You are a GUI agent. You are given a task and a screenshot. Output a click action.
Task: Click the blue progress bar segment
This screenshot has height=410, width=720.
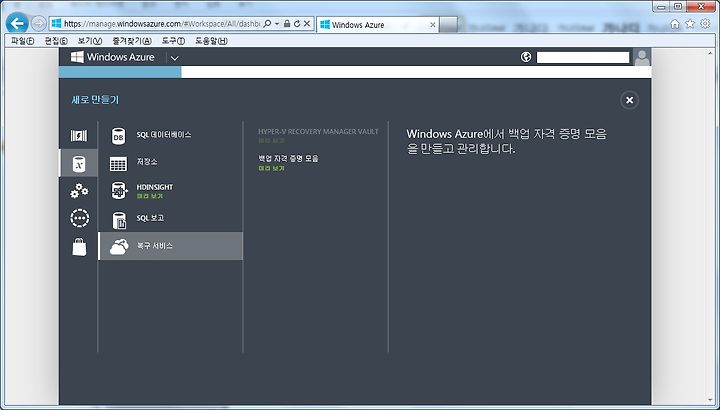tap(120, 72)
